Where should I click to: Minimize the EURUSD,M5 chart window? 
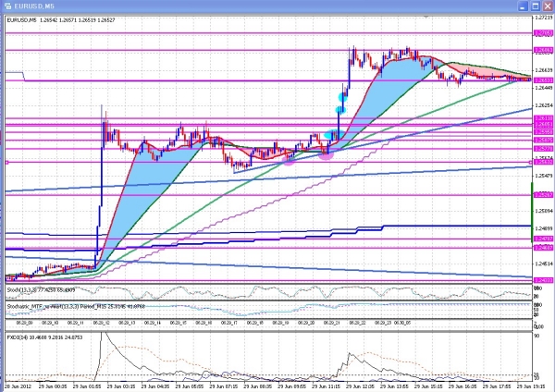point(524,6)
